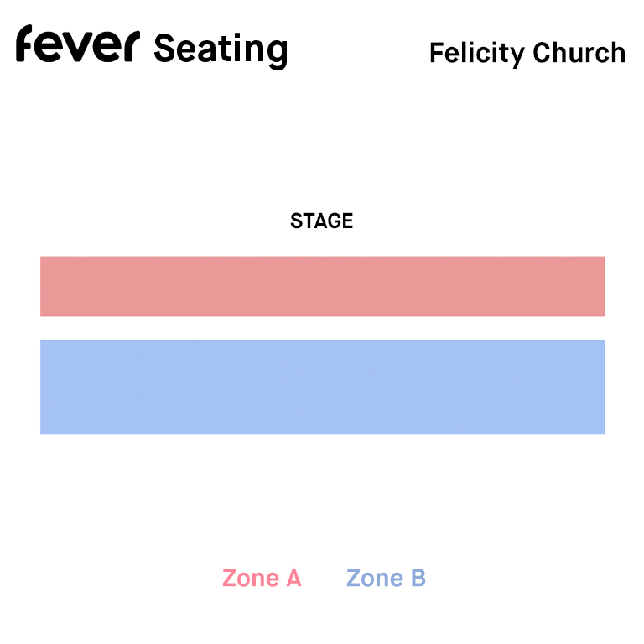644x644 pixels.
Task: Click the STAGE label
Action: pos(322,221)
